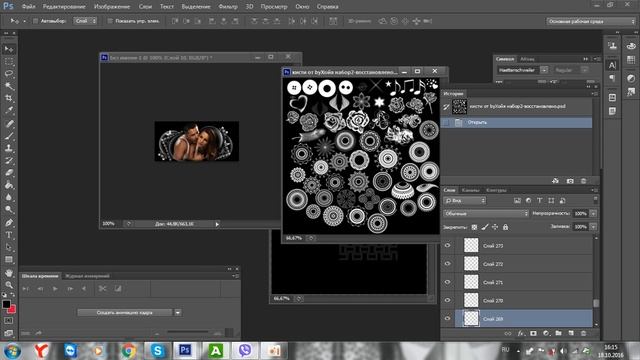This screenshot has height=360, width=640.
Task: Select the Открыть history state
Action: pos(516,122)
